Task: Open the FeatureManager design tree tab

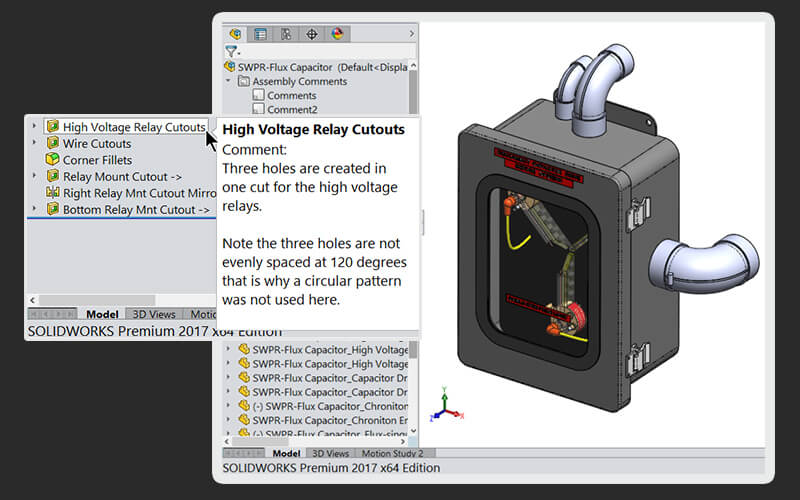Action: click(x=235, y=33)
